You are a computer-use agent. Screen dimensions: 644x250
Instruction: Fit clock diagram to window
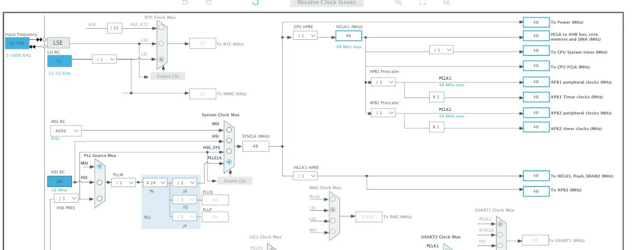[422, 2]
